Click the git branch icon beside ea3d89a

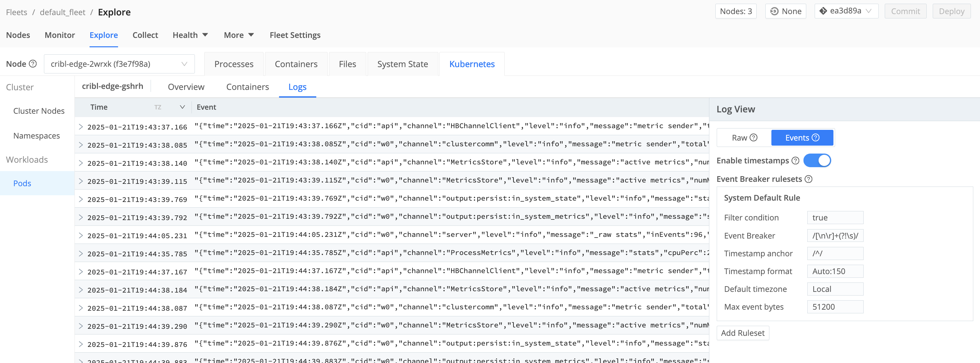823,11
